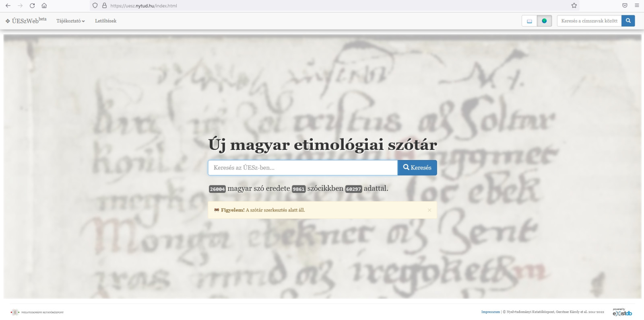Focus the 'Keresés az ÚESz-ben' search field
This screenshot has height=320, width=644.
click(302, 168)
